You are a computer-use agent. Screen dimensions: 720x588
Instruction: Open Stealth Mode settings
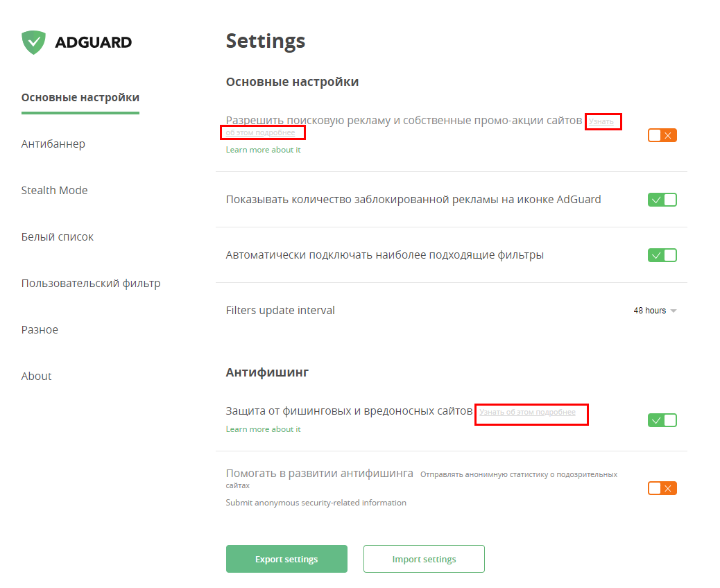pos(55,189)
